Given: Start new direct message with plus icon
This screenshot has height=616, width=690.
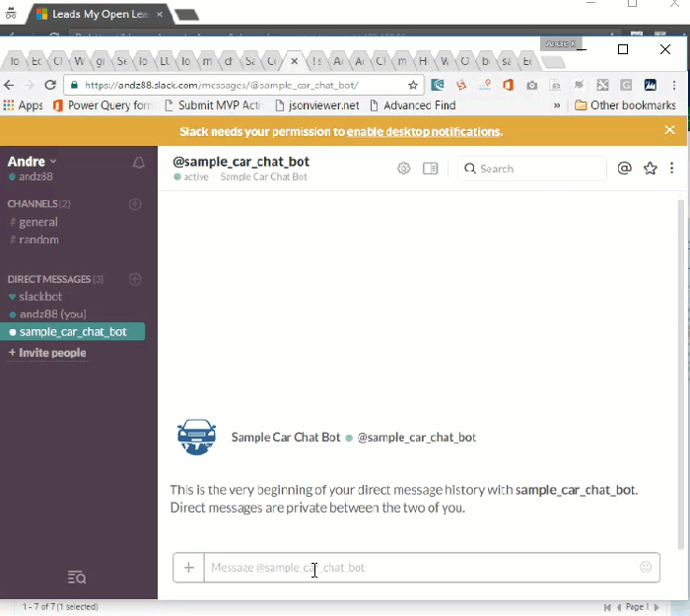Looking at the screenshot, I should [x=136, y=279].
